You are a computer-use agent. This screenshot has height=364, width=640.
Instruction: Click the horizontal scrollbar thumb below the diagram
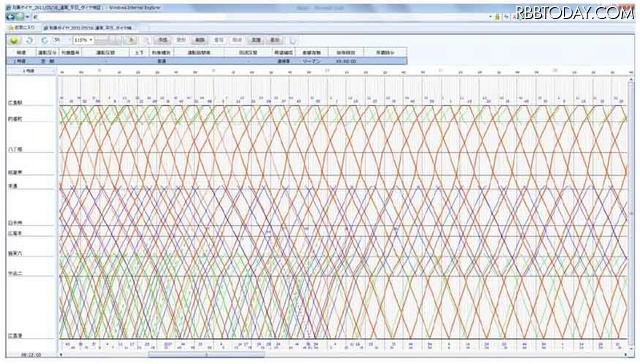pyautogui.click(x=206, y=355)
